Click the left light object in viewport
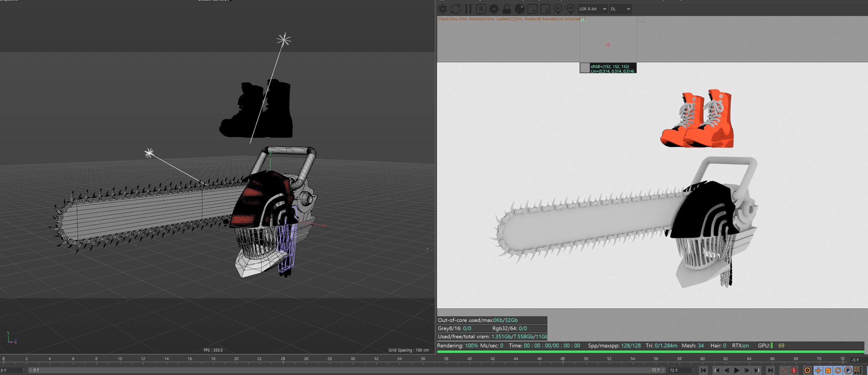This screenshot has height=375, width=868. 149,153
